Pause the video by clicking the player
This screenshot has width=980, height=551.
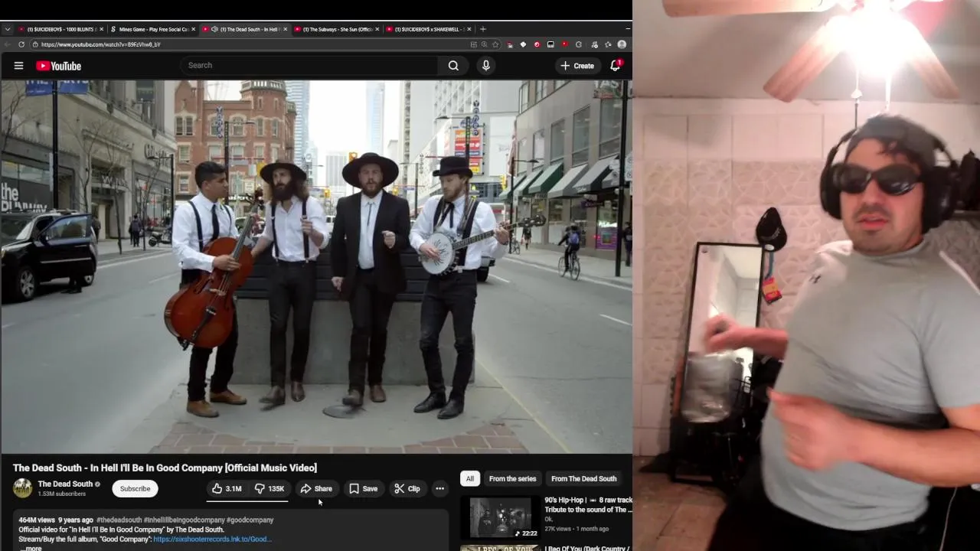(316, 266)
